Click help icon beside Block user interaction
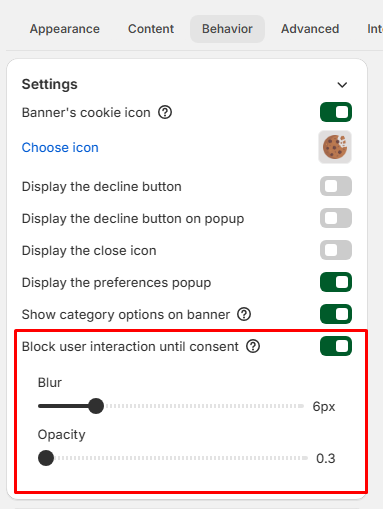Viewport: 383px width, 509px height. [x=253, y=346]
